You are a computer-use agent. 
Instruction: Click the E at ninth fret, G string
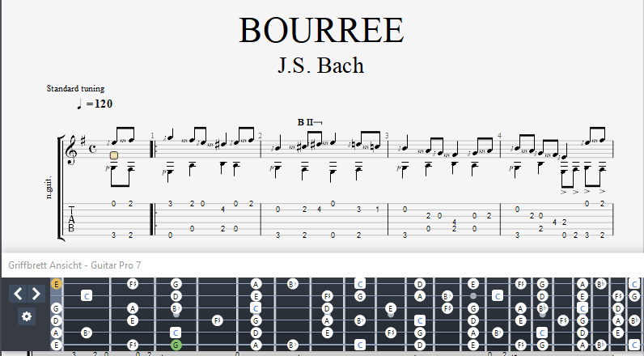(391, 308)
